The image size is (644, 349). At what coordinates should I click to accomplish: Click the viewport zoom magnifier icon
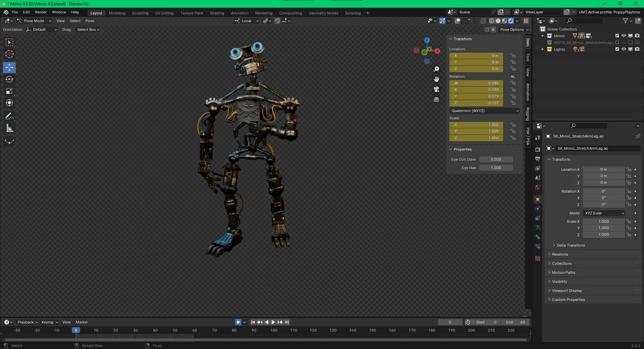[436, 69]
